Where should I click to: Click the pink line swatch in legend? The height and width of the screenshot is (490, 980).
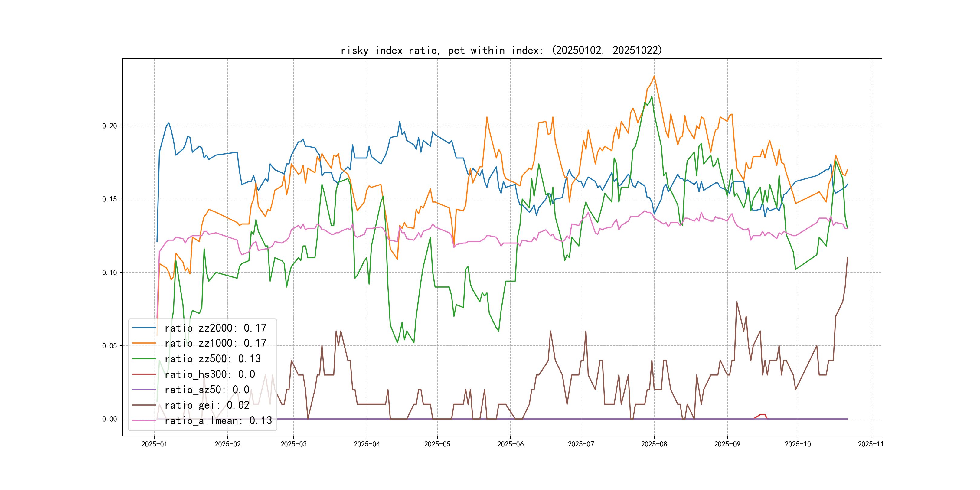pyautogui.click(x=144, y=420)
